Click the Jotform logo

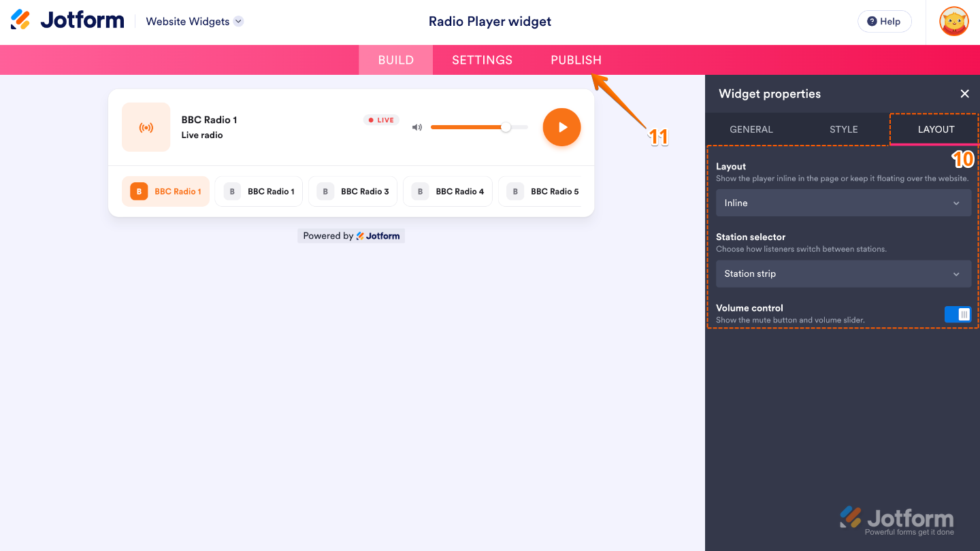67,20
